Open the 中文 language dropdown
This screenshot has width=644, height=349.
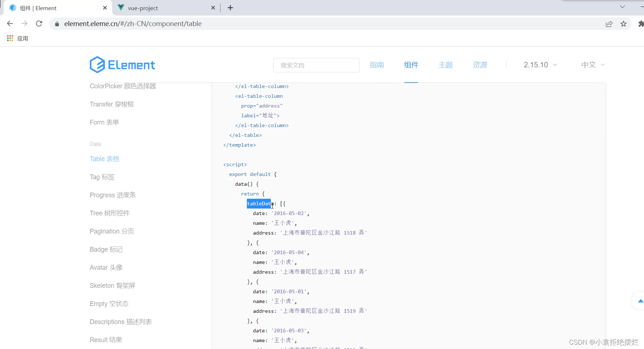point(593,65)
